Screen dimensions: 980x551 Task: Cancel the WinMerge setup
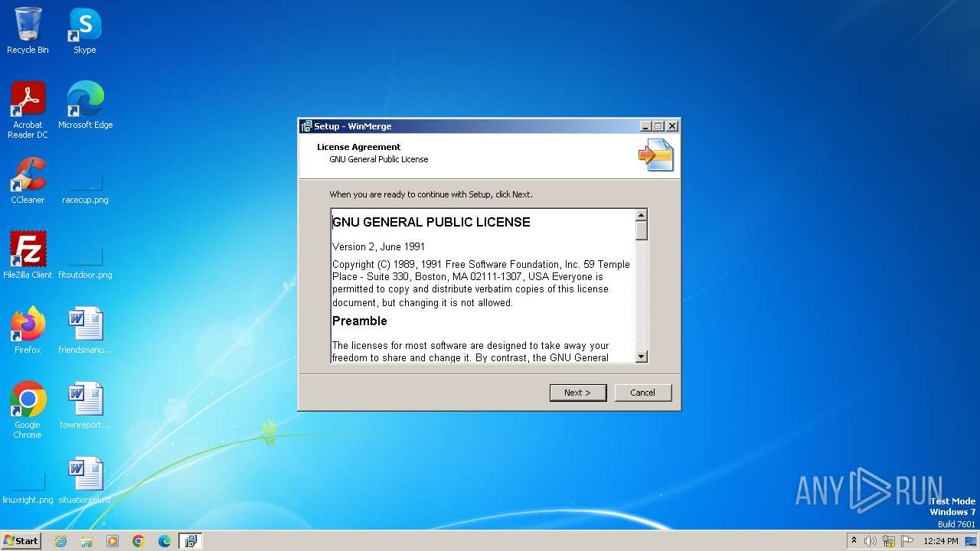click(643, 393)
